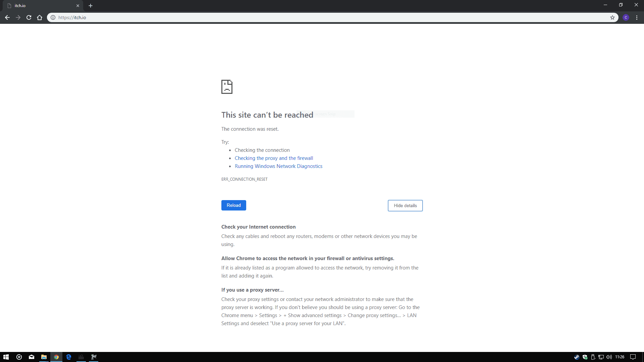The image size is (644, 362).
Task: Click Hide details button
Action: click(405, 205)
